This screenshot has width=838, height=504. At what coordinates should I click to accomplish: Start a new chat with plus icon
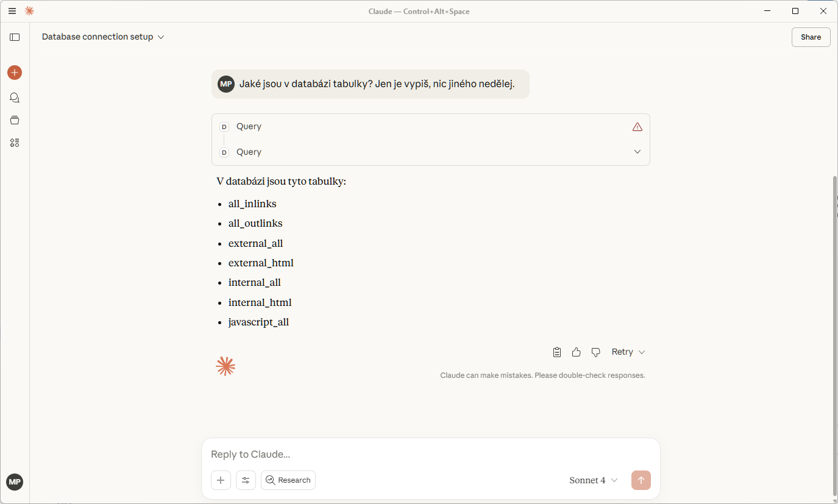coord(15,73)
